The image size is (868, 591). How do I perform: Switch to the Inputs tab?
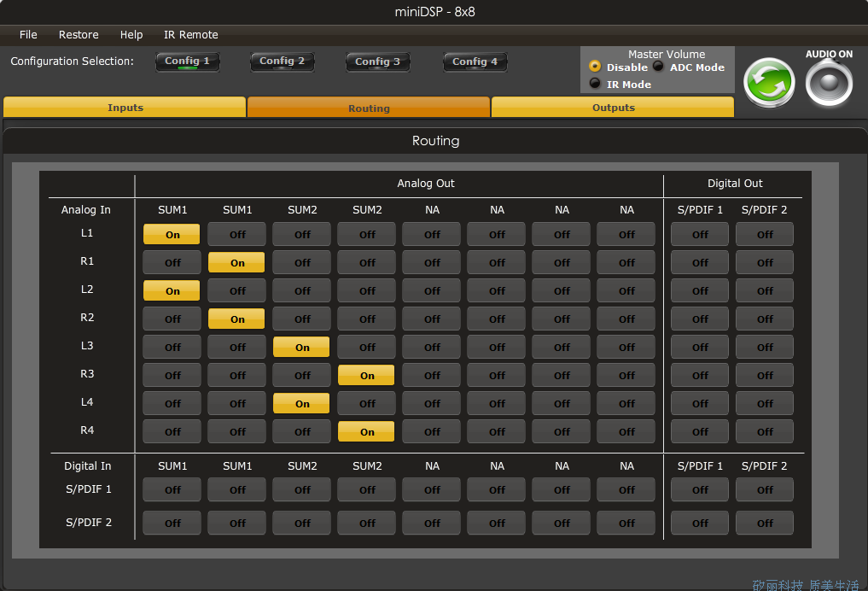125,108
